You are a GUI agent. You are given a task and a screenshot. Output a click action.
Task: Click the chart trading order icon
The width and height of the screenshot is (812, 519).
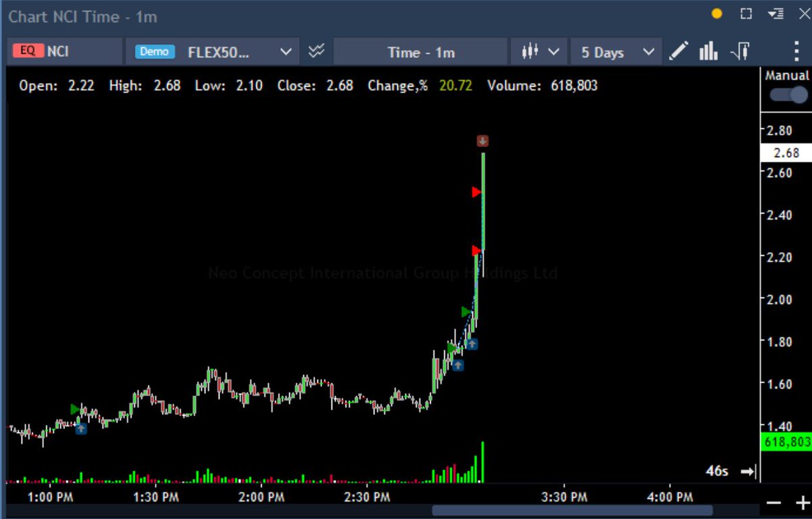pos(740,51)
